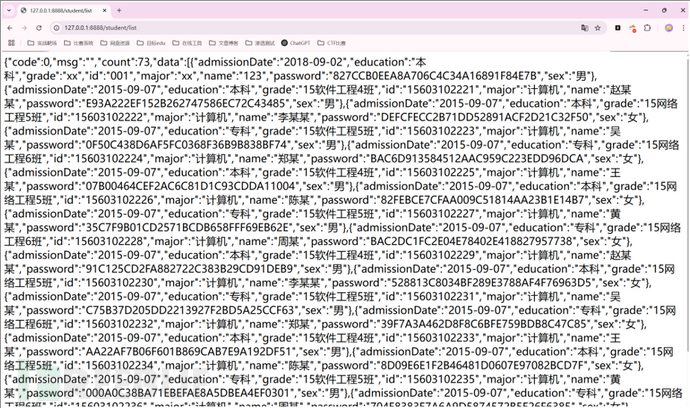Click password C75B37D205DD2213927F2BD5A25CCF63
The width and height of the screenshot is (690, 408).
coord(191,310)
